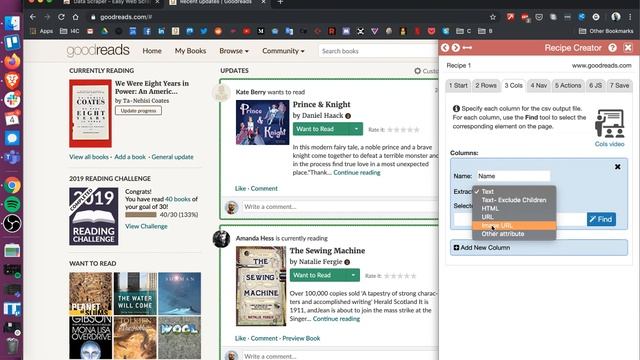Screen dimensions: 640x360
Task: Open the Prince & Knight book title
Action: point(322,104)
